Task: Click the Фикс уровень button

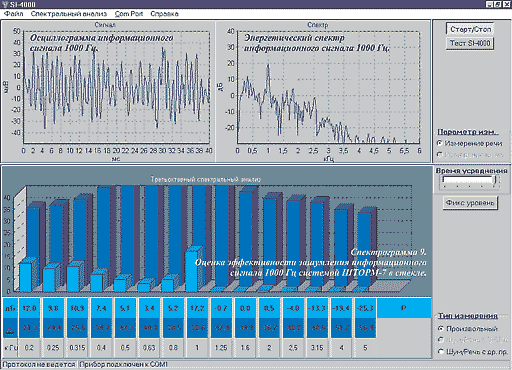Action: click(x=470, y=203)
